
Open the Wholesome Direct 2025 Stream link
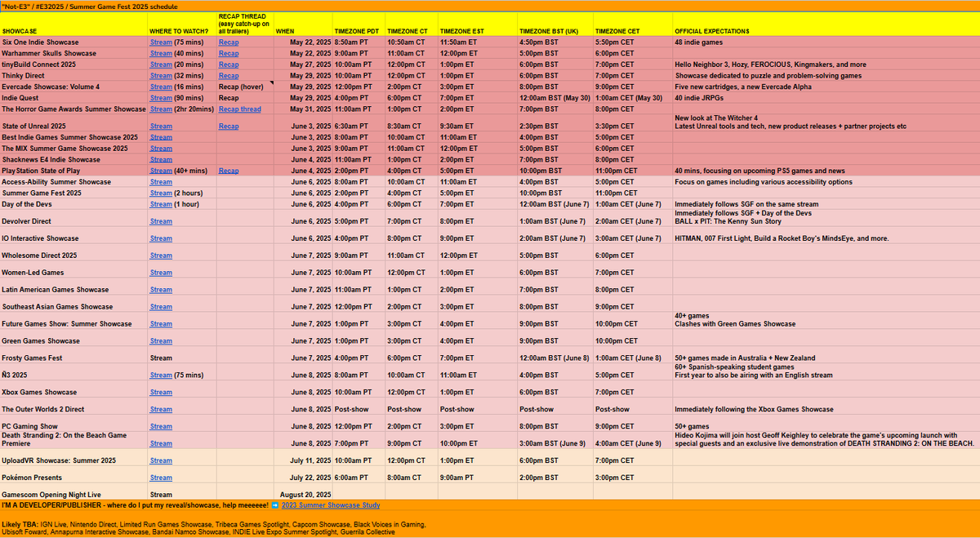pyautogui.click(x=161, y=256)
